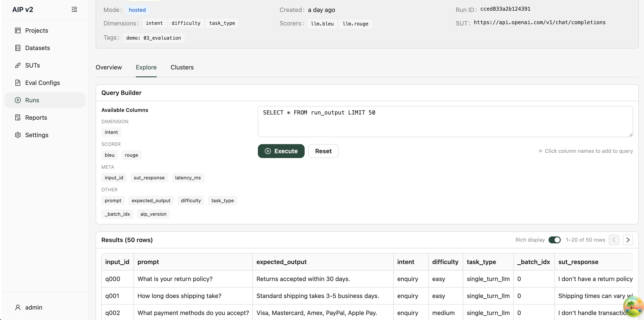Add the aip_version column chip
Viewport: 644px width, 320px height.
[153, 214]
